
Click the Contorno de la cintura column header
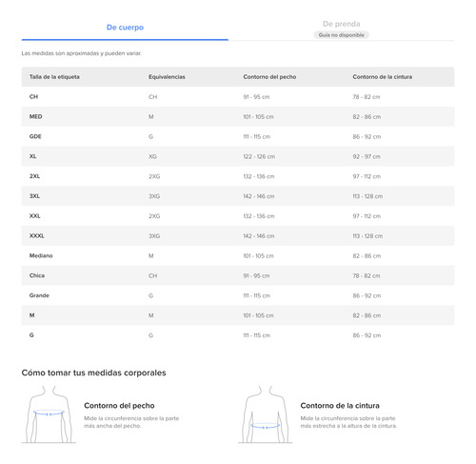pyautogui.click(x=383, y=77)
